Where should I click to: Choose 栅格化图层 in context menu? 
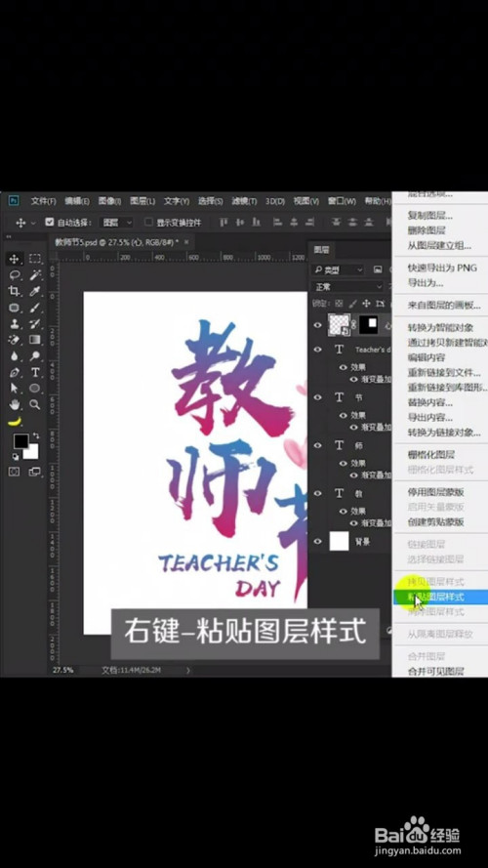click(431, 454)
